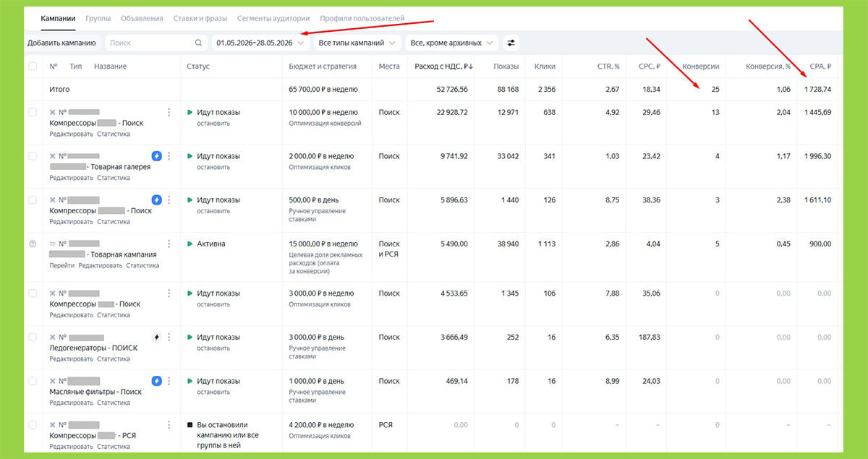Check the Ледогенераторы - ПОИСК checkbox

[33, 338]
